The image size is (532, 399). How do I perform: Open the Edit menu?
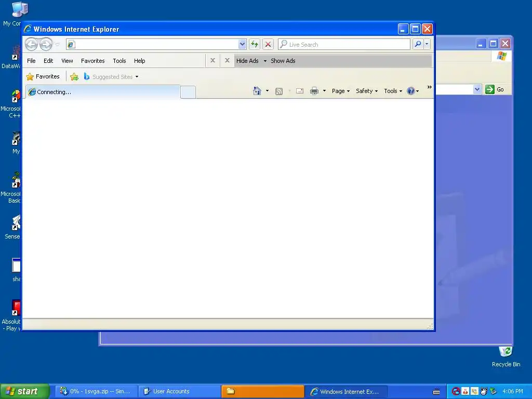pos(48,61)
